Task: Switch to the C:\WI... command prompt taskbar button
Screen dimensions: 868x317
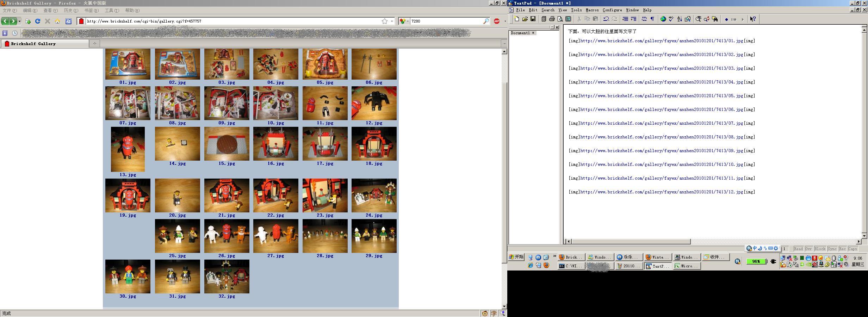Action: click(x=571, y=266)
